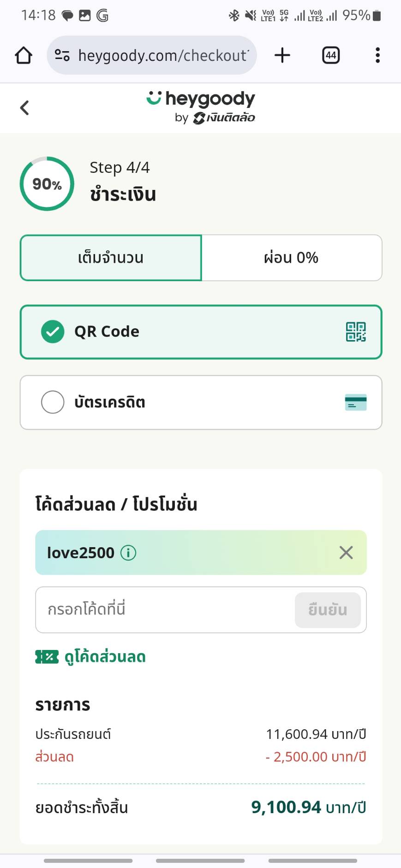The width and height of the screenshot is (401, 868).
Task: Tap the 90% progress ring
Action: (47, 184)
